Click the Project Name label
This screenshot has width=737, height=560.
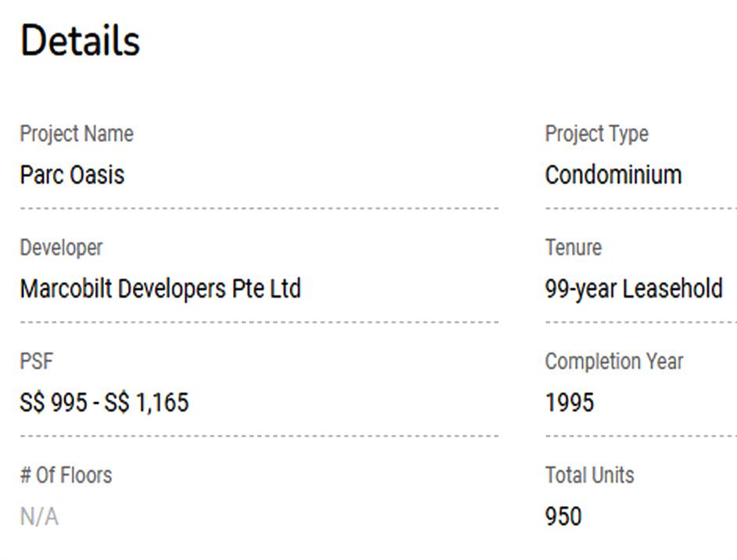tap(77, 134)
